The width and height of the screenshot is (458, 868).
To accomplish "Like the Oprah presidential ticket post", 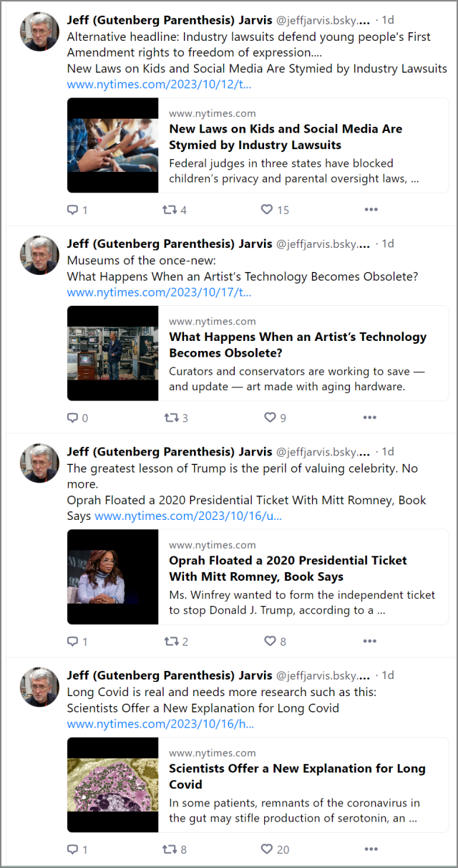I will (270, 641).
